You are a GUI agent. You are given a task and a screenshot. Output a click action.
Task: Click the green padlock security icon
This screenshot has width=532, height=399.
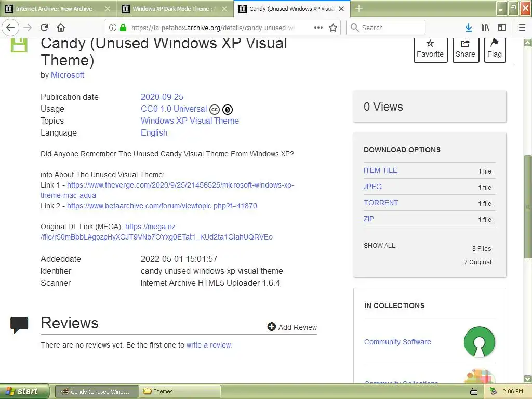(123, 28)
